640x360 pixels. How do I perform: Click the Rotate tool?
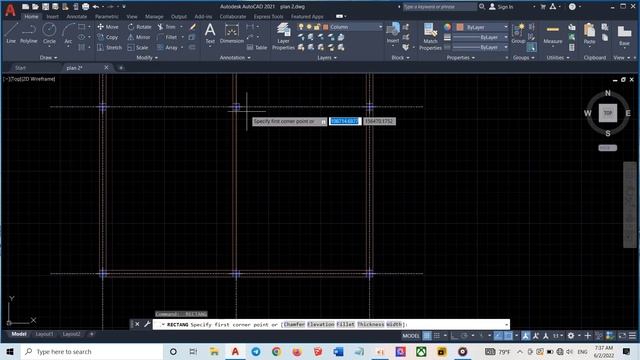pos(139,27)
